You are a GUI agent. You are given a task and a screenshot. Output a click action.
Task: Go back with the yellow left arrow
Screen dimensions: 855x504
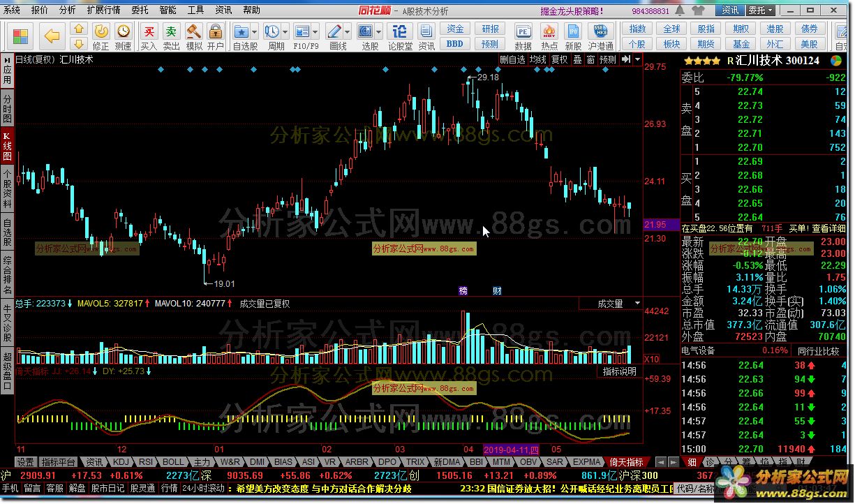pyautogui.click(x=52, y=36)
